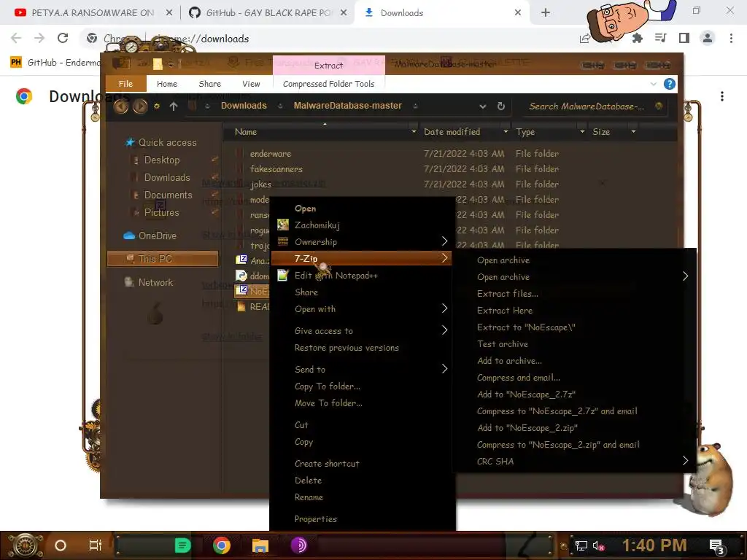Select Test archive menu entry
Viewport: 747px width, 560px height.
(x=503, y=344)
